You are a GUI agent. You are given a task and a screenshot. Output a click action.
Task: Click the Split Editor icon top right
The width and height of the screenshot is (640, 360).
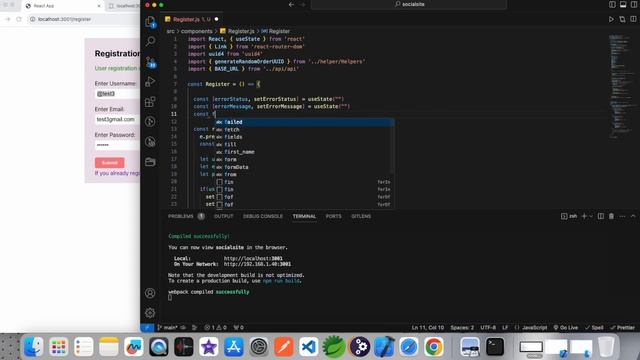[x=633, y=19]
